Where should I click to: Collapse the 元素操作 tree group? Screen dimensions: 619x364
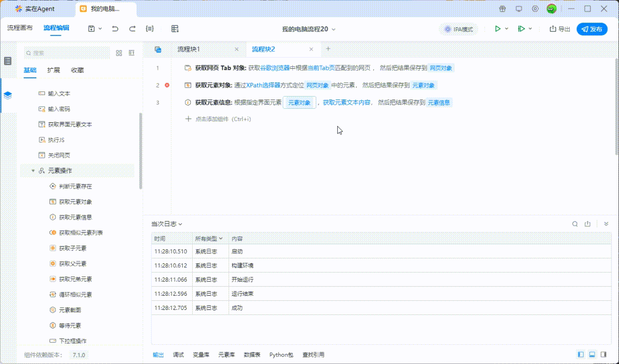[x=33, y=171]
